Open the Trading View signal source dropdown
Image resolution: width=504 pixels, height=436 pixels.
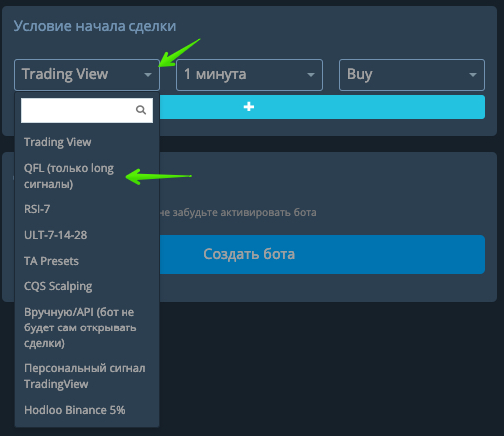pyautogui.click(x=87, y=75)
